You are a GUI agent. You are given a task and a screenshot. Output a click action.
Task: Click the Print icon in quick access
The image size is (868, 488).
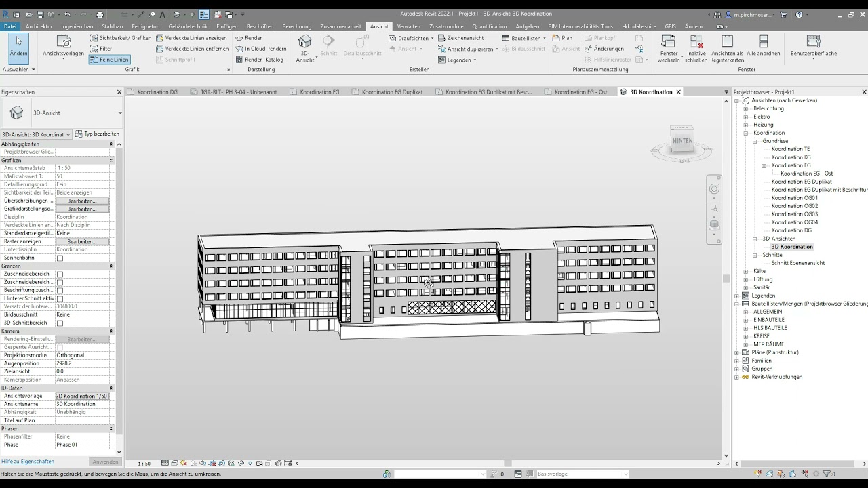pos(100,14)
